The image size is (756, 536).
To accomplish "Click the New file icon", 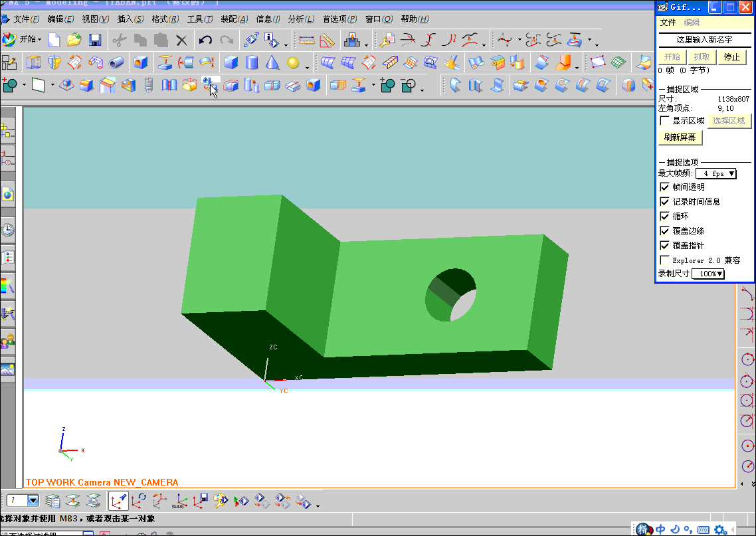I will coord(54,40).
